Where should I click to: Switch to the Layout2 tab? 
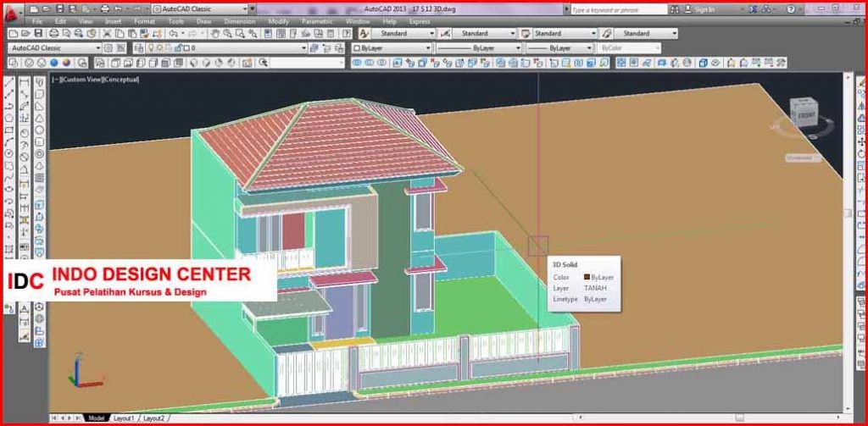[x=154, y=418]
